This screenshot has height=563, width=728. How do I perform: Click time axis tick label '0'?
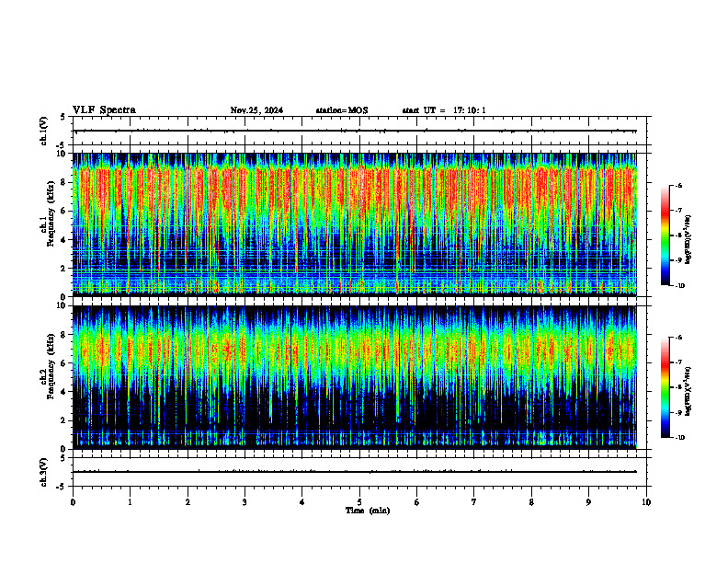click(73, 502)
